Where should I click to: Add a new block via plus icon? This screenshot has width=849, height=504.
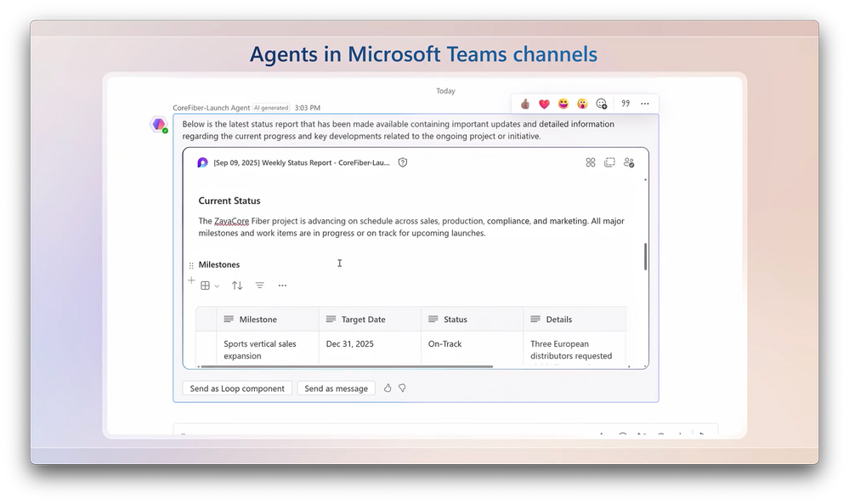tap(191, 280)
